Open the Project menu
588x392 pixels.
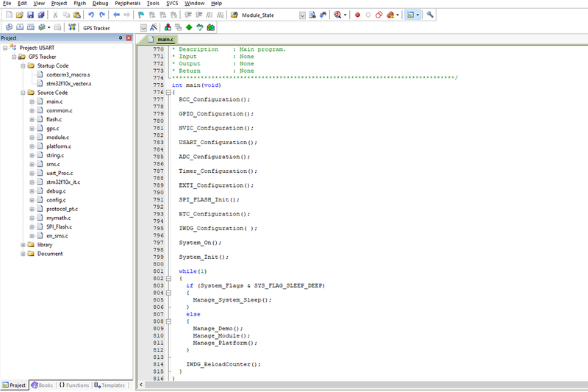click(60, 4)
